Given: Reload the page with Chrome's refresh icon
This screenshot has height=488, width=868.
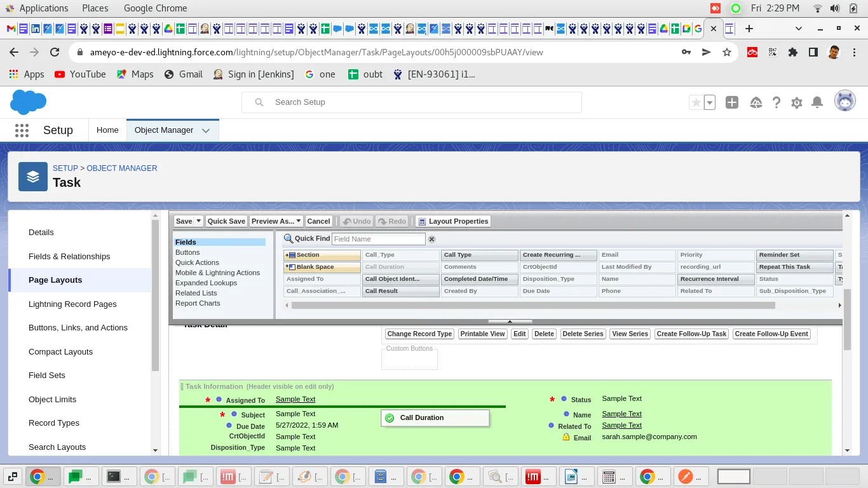Looking at the screenshot, I should coord(55,52).
